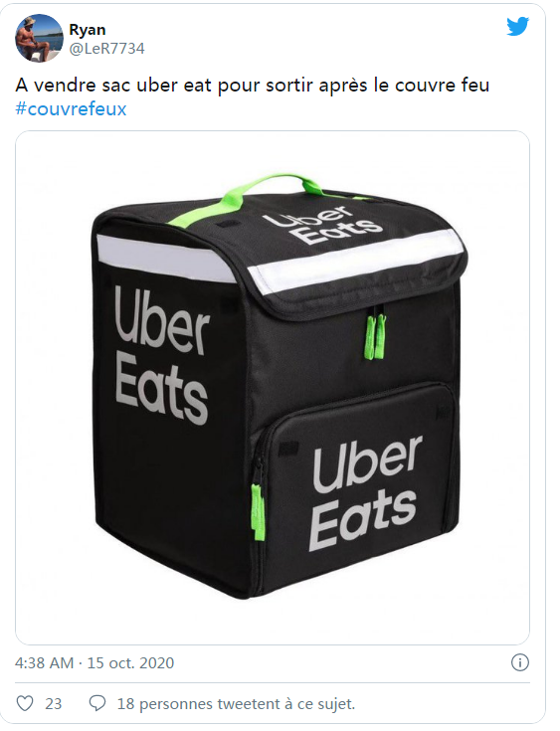The image size is (560, 731).
Task: Open the @LeR7734 handle link
Action: click(x=106, y=49)
